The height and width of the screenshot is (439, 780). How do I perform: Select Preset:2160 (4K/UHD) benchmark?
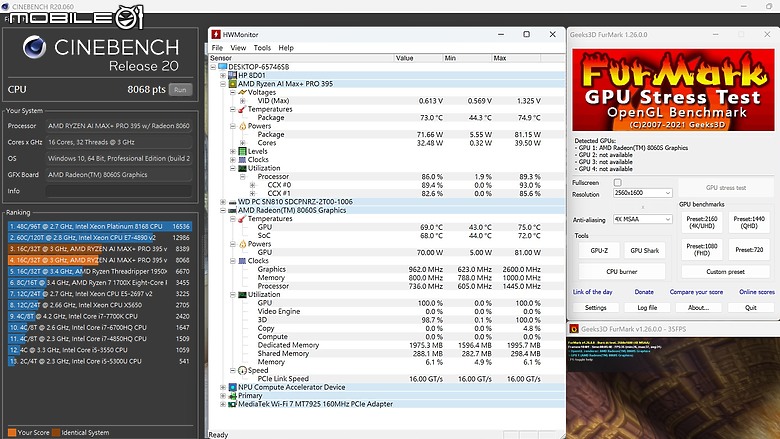(x=701, y=222)
